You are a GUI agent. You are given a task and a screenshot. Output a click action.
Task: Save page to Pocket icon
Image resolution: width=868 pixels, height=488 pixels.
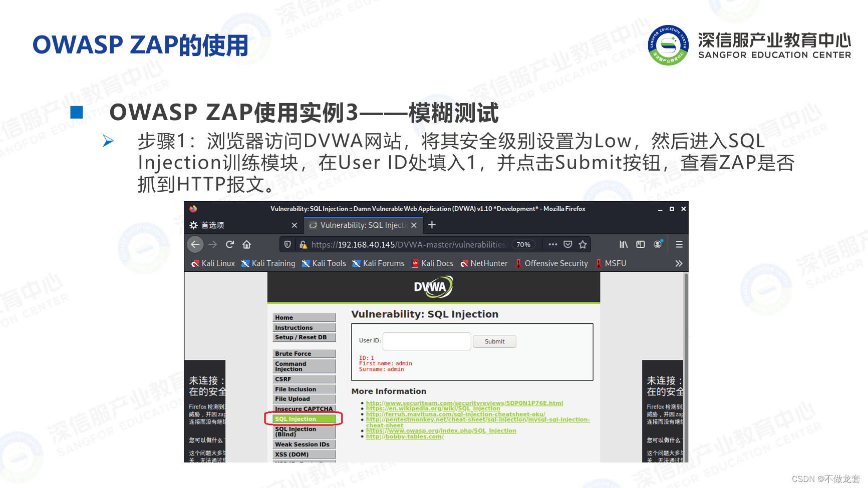point(567,244)
